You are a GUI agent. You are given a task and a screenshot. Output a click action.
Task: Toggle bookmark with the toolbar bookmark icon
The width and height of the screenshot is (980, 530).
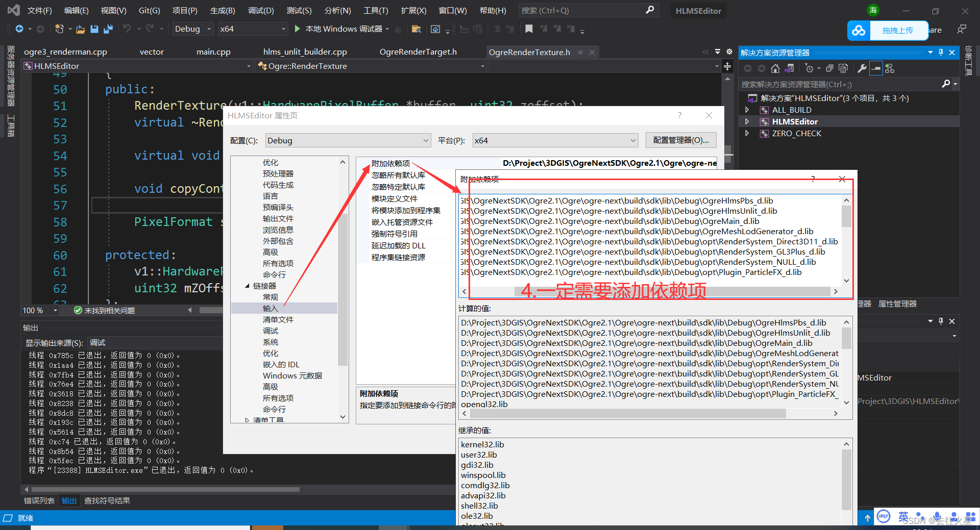[529, 29]
